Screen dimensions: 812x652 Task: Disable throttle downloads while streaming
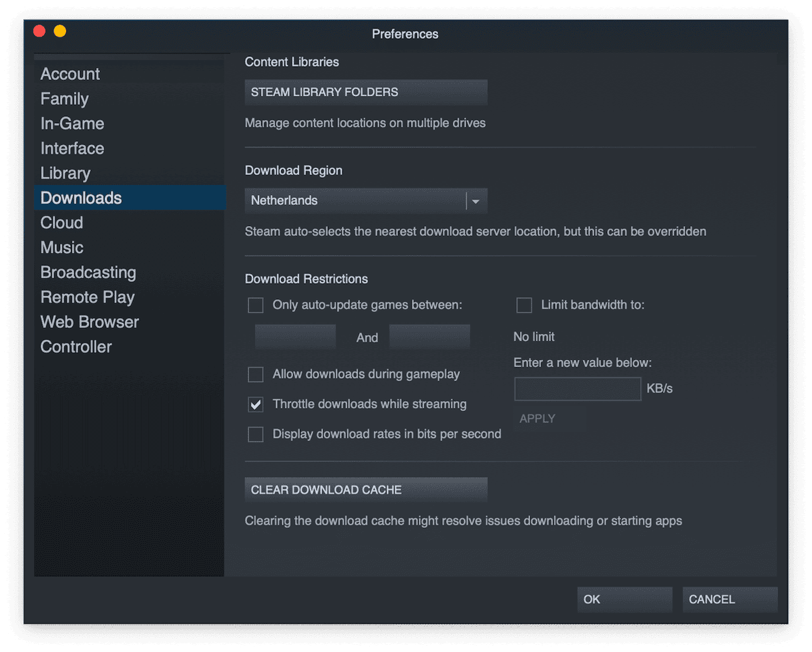(x=256, y=404)
